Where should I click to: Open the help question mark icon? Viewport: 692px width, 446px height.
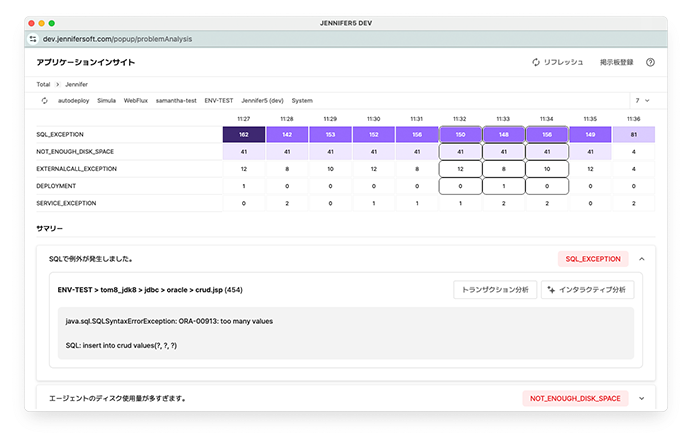pyautogui.click(x=650, y=62)
